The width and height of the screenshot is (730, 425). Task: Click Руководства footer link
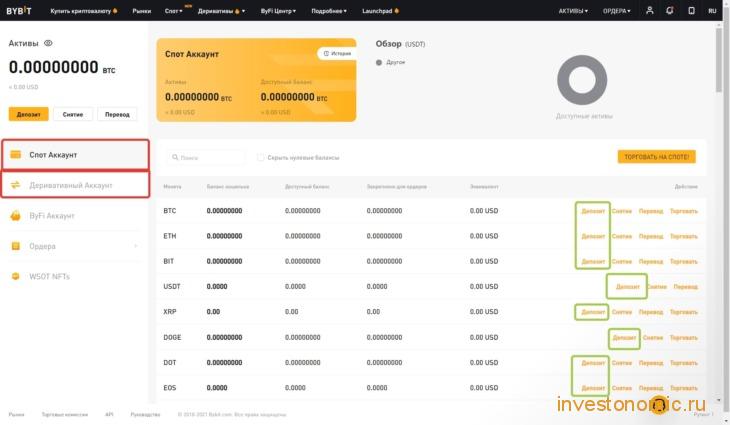pos(145,414)
